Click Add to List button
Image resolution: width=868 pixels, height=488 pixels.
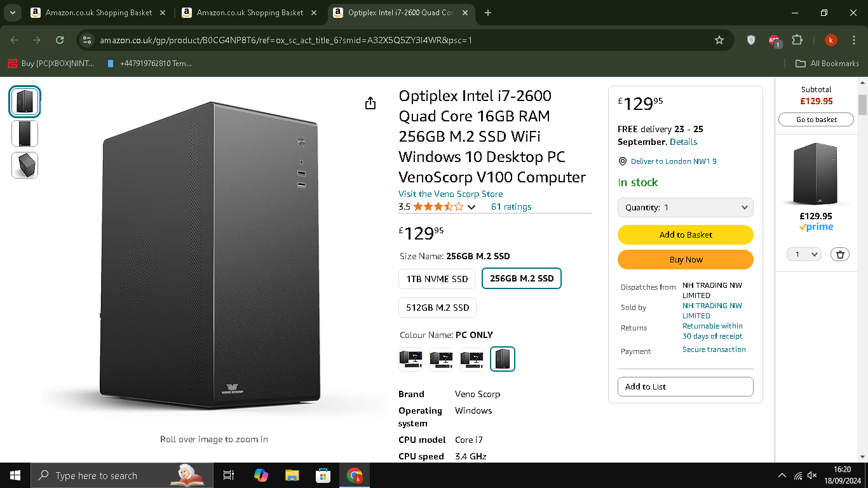686,386
